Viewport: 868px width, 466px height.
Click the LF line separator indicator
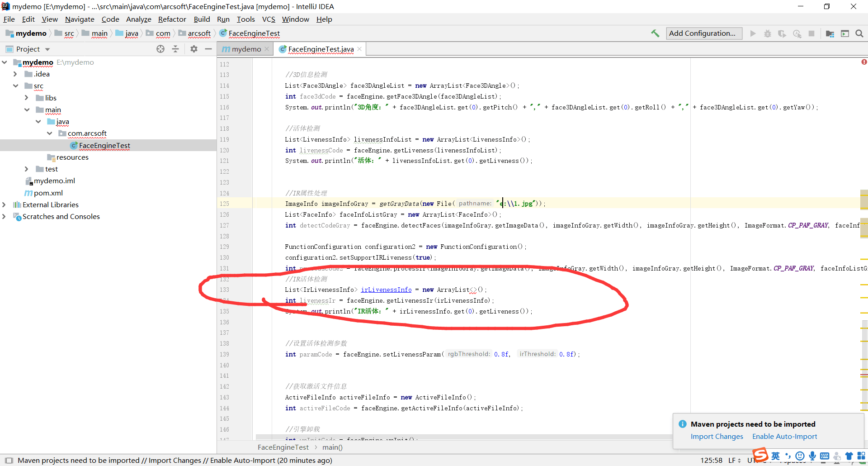tap(732, 460)
